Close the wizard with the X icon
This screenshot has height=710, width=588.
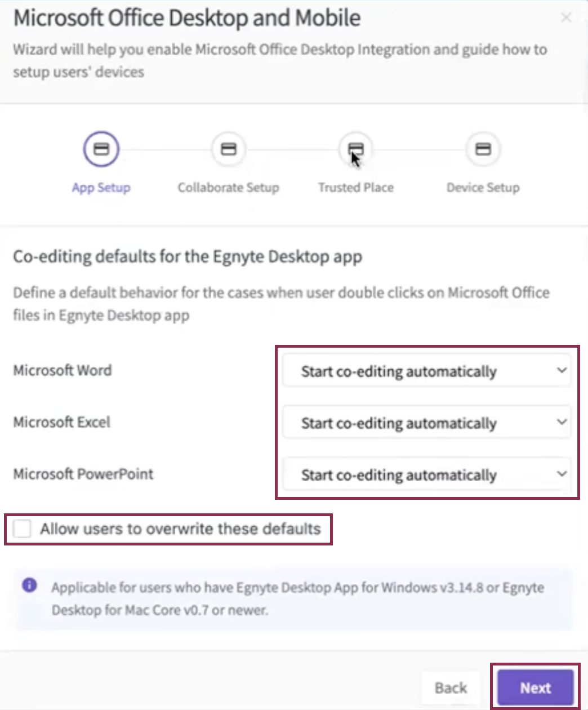point(566,19)
